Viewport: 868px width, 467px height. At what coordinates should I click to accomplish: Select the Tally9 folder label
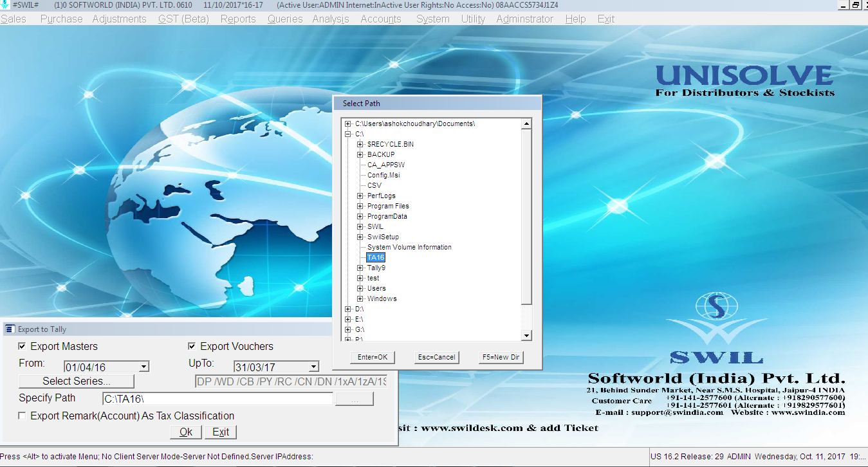(x=376, y=268)
